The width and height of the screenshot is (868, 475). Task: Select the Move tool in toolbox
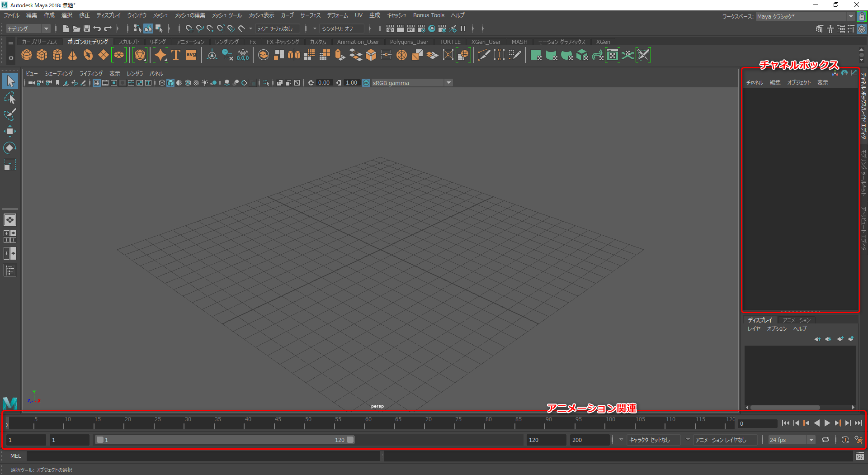point(10,131)
